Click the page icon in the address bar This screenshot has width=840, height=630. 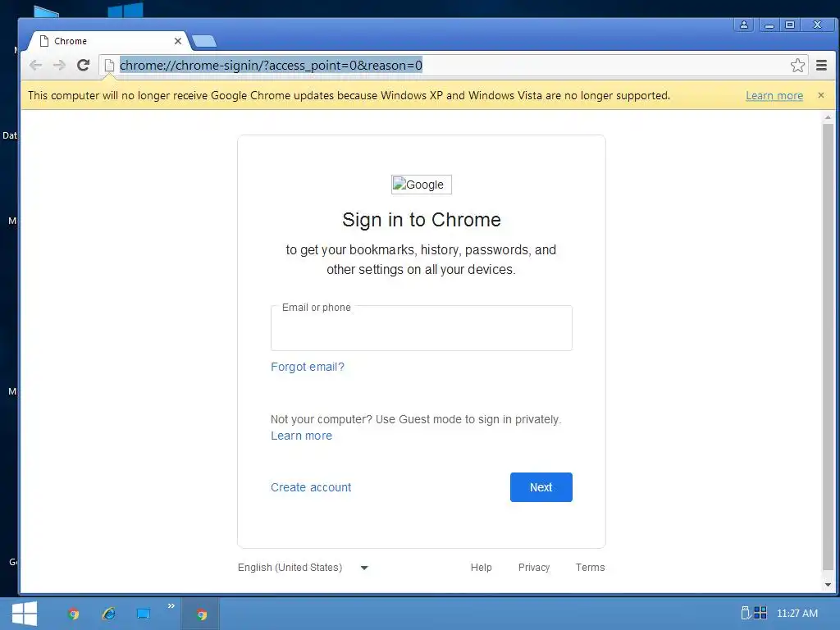[x=109, y=66]
